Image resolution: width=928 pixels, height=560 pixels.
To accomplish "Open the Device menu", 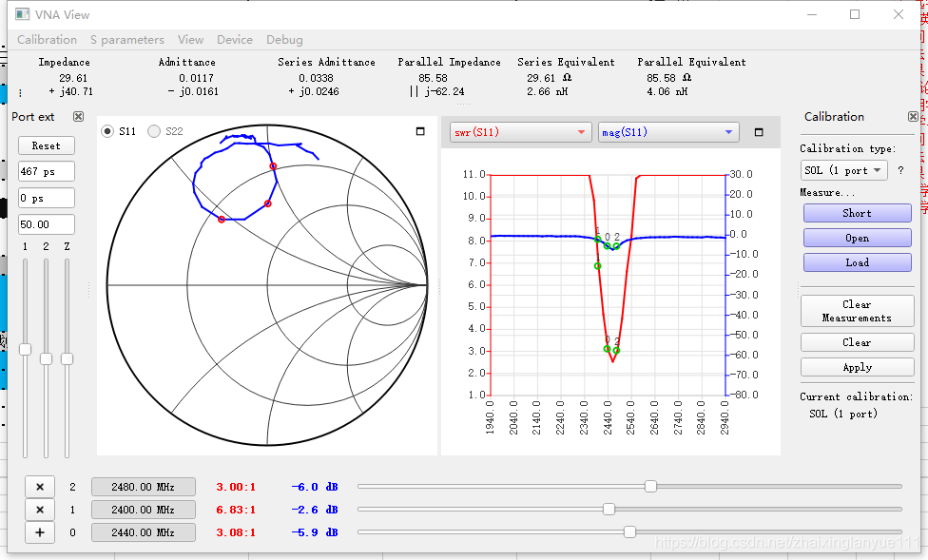I will pyautogui.click(x=234, y=40).
